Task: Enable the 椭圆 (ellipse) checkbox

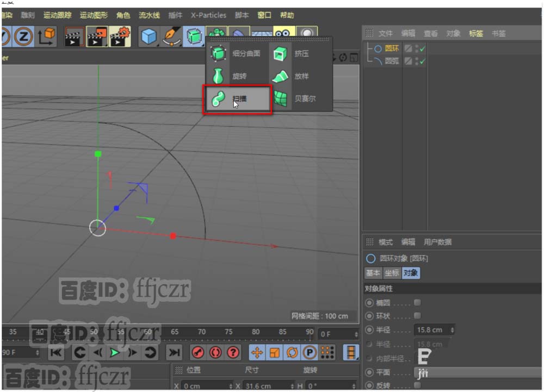Action: pos(417,303)
